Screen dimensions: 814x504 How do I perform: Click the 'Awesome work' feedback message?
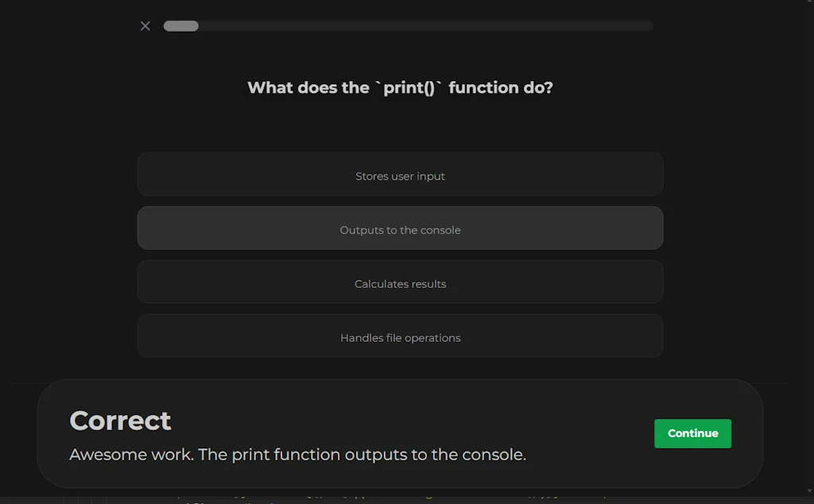297,454
